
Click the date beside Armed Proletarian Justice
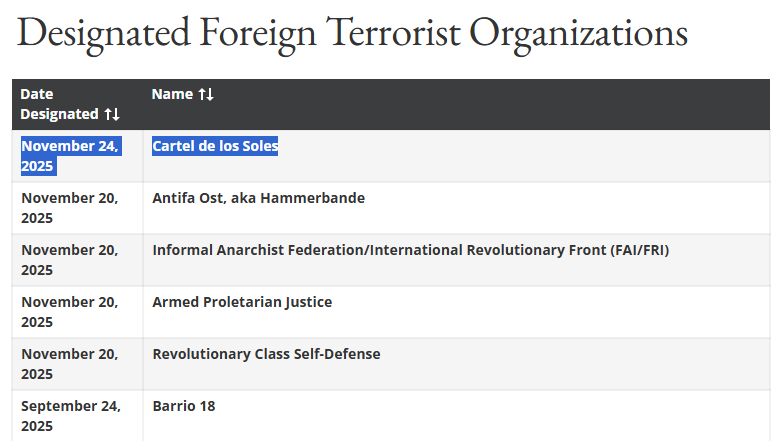(x=69, y=312)
